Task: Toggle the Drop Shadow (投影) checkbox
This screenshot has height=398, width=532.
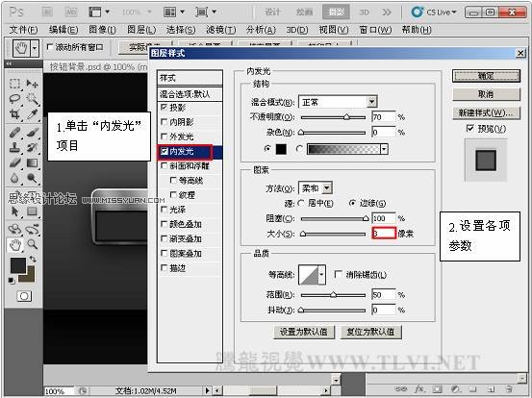Action: coord(164,108)
